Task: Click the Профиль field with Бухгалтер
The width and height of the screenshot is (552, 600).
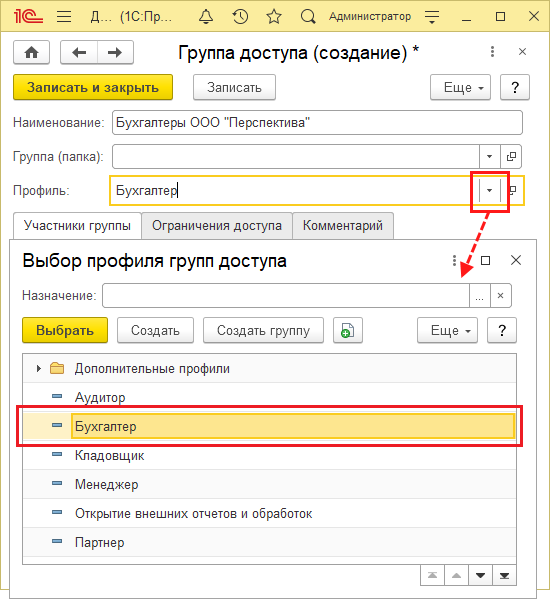Action: click(x=295, y=190)
